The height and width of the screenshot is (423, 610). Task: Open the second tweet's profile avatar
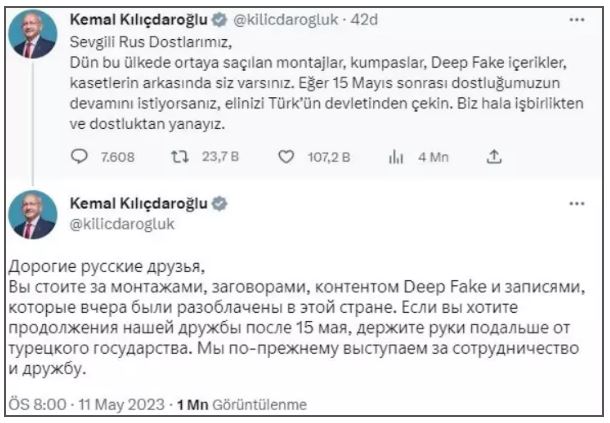pyautogui.click(x=33, y=215)
